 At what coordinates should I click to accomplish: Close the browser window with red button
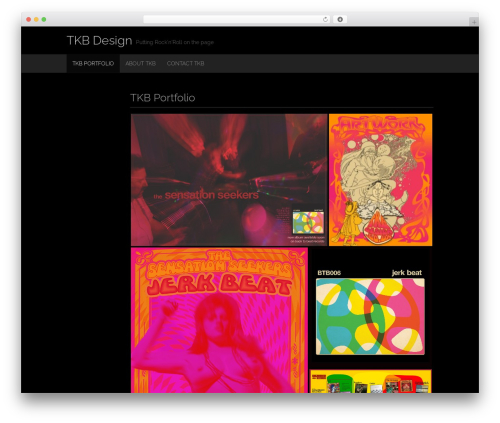(x=29, y=19)
